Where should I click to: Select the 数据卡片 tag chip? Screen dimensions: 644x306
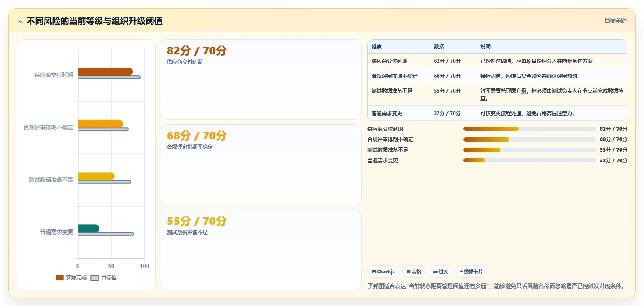471,272
